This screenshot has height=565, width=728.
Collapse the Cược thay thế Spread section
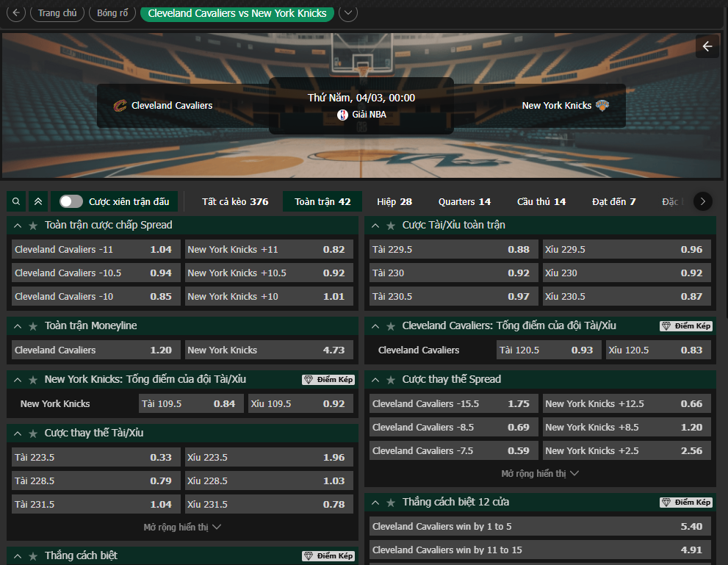[x=375, y=380]
